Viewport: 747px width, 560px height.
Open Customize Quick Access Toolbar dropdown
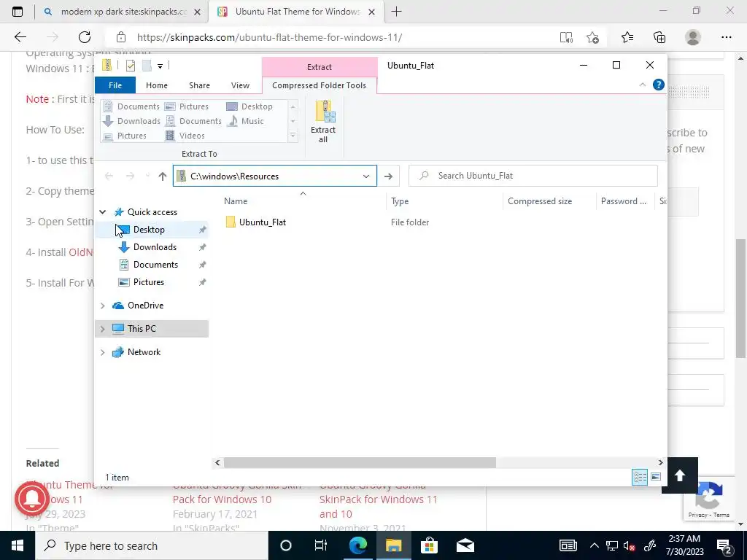[x=160, y=66]
